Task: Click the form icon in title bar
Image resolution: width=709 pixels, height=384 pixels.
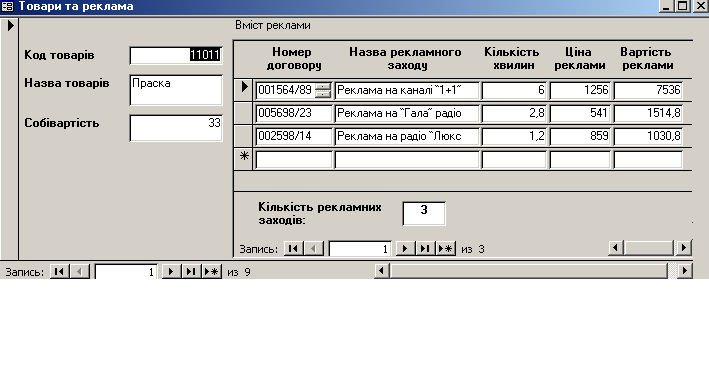Action: tap(7, 6)
